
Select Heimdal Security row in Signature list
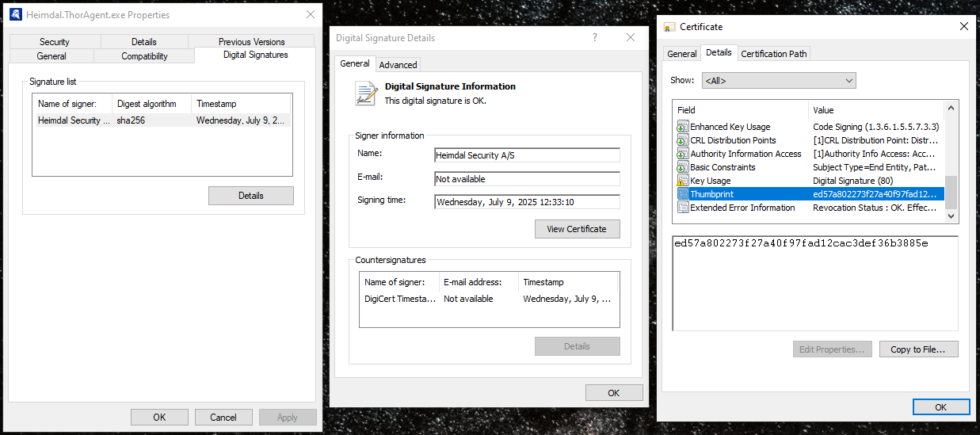(x=162, y=120)
